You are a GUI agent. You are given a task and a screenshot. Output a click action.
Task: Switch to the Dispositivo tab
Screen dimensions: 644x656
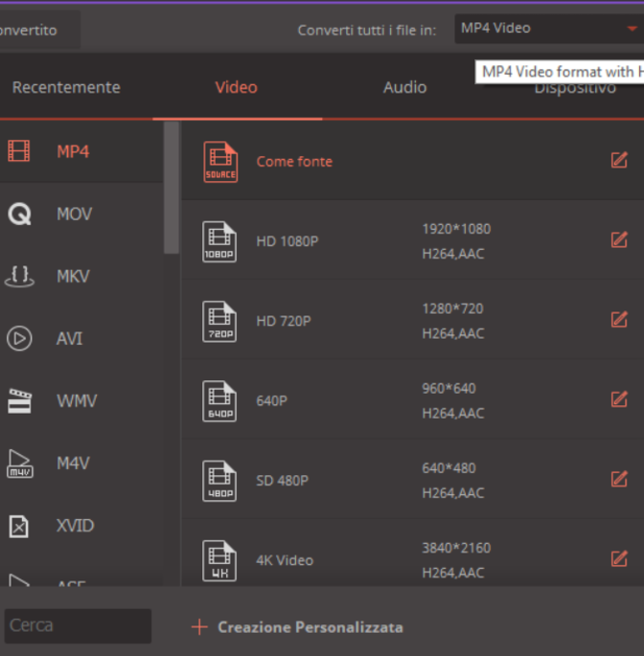[575, 88]
